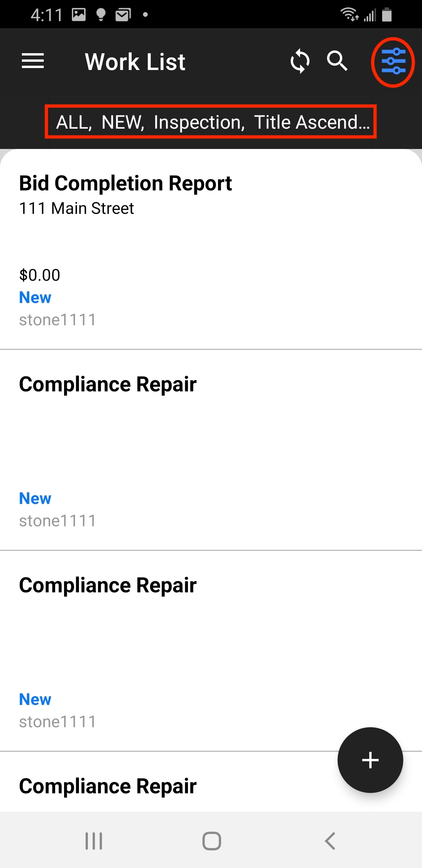Select the ALL filter label
This screenshot has width=422, height=868.
(x=73, y=122)
